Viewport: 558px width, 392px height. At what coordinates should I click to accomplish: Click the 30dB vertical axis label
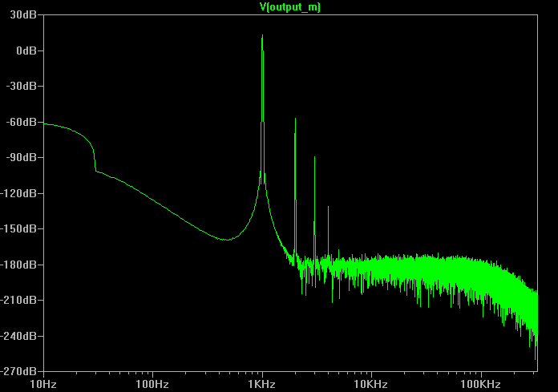point(23,14)
